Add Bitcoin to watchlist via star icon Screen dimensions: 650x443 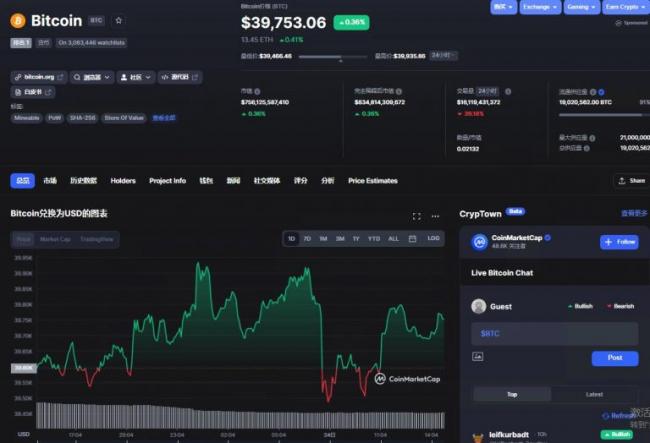click(119, 20)
